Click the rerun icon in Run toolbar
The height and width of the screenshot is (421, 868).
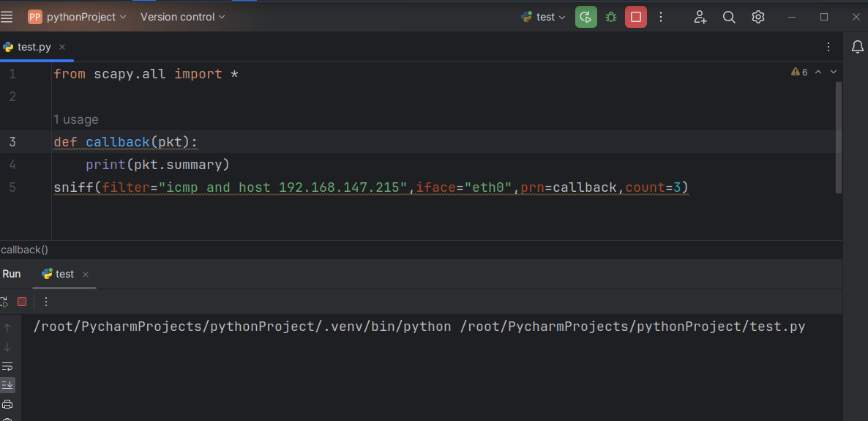pyautogui.click(x=4, y=302)
